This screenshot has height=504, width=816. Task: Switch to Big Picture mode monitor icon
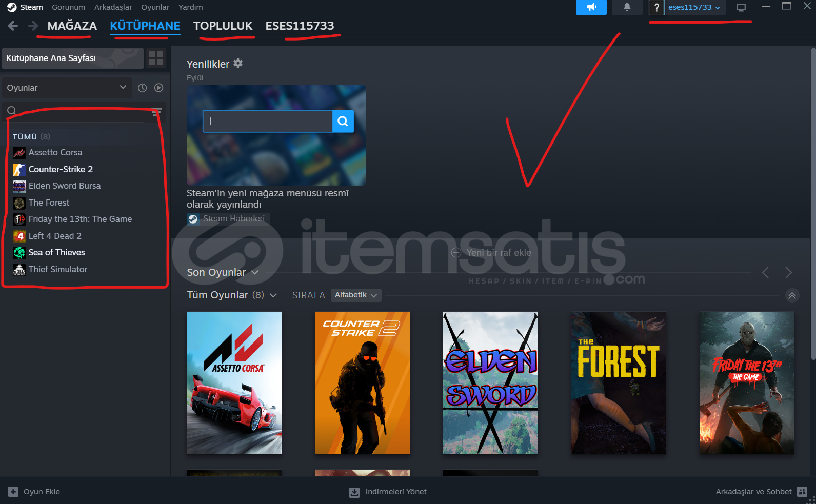[x=741, y=7]
